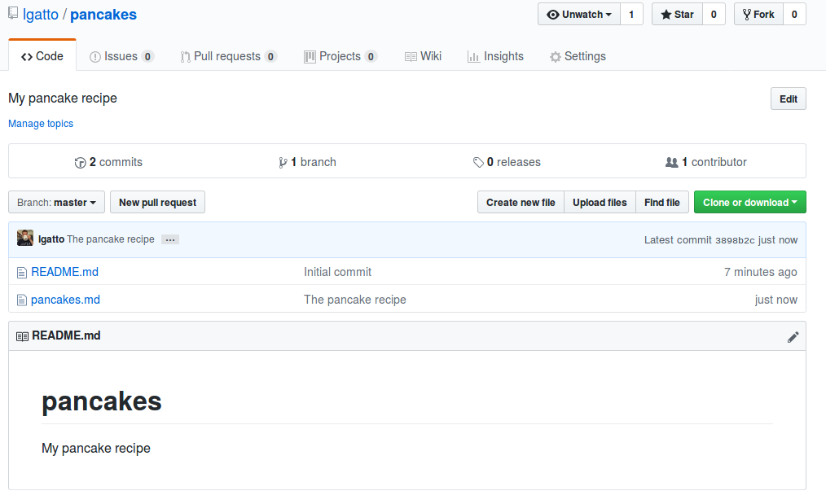Expand the commit message ellipsis

click(x=169, y=239)
